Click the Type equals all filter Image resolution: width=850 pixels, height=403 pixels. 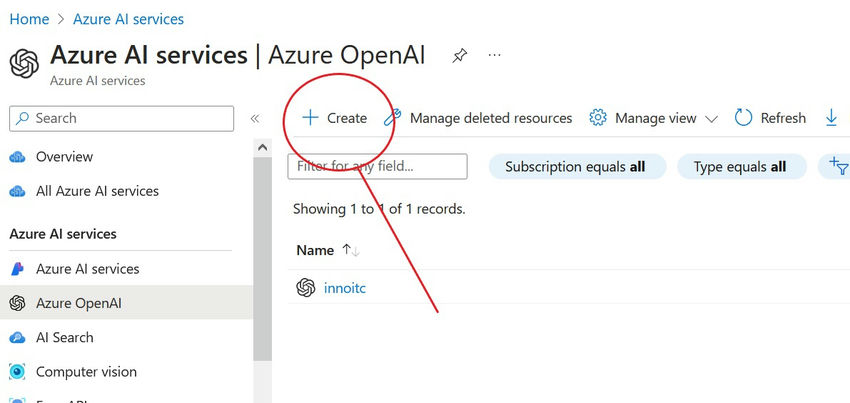click(x=741, y=167)
